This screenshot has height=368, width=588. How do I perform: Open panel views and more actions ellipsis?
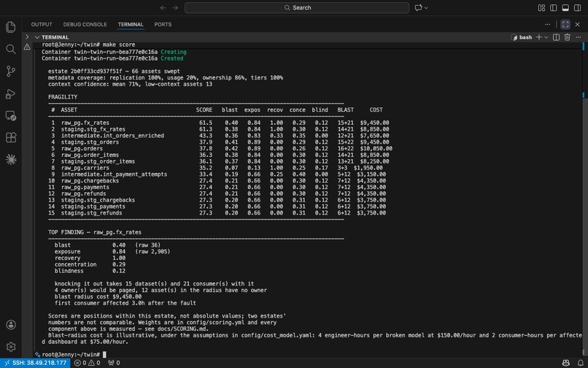tap(547, 24)
